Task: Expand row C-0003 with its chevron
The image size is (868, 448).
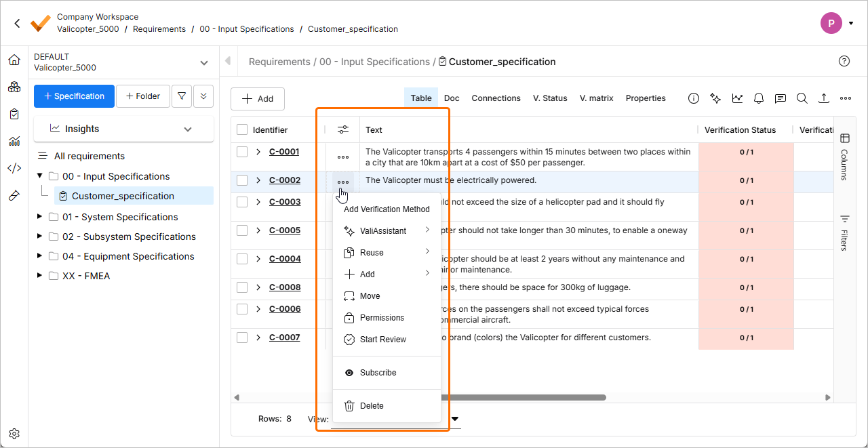Action: tap(258, 202)
